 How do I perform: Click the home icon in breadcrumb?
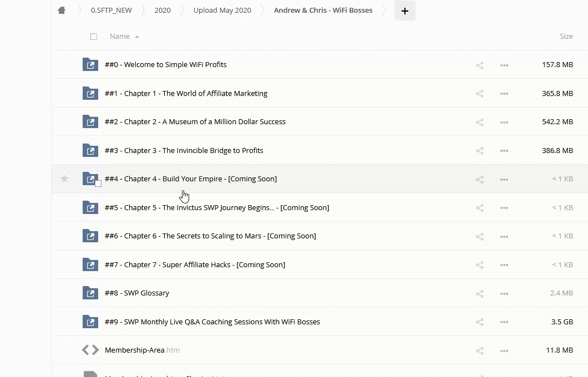pos(62,11)
